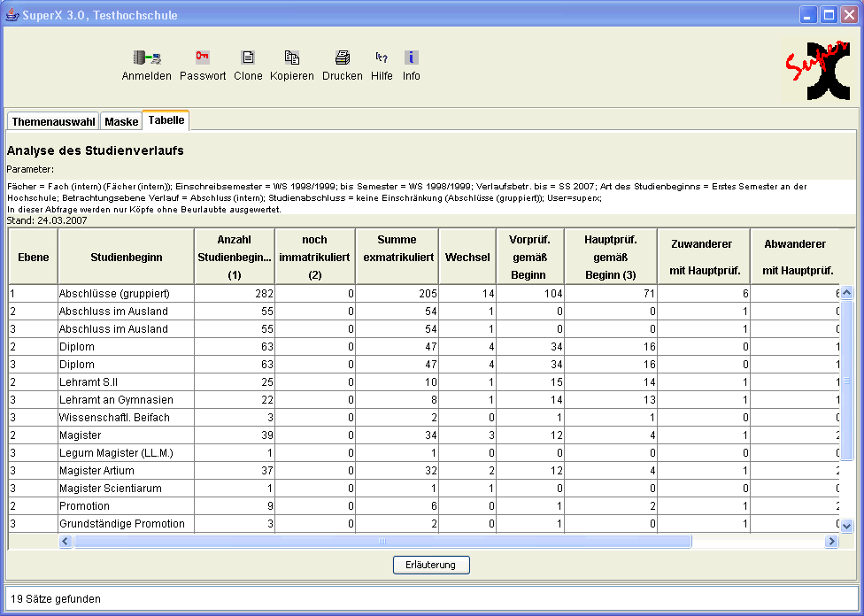Click the Anmelden login icon
Viewport: 864px width, 616px height.
(x=146, y=58)
